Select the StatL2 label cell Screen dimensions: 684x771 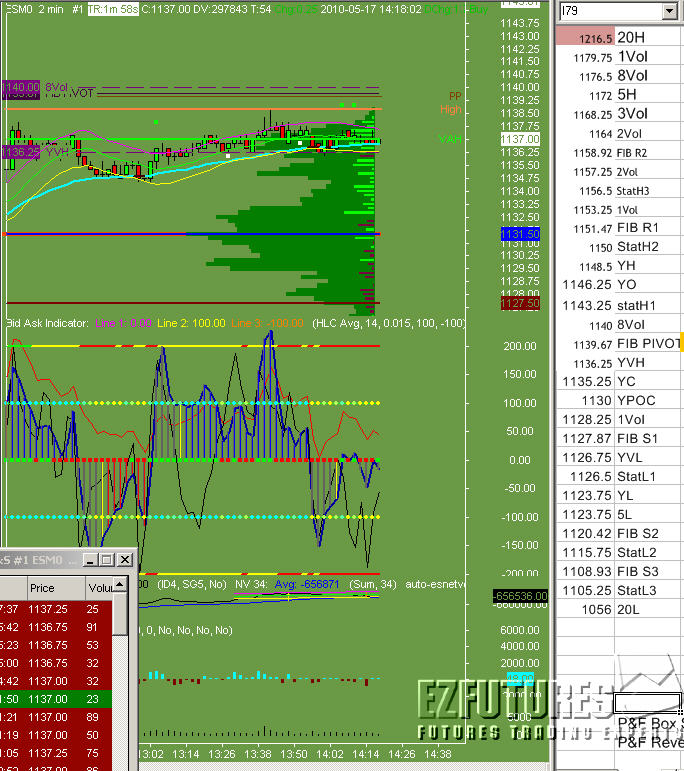coord(648,553)
